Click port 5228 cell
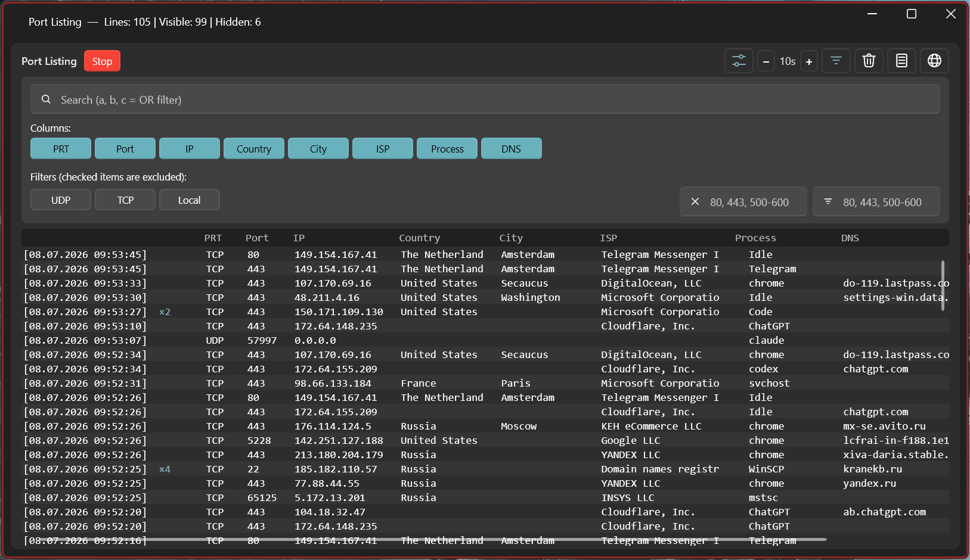Screen dimensions: 970x560 [x=259, y=440]
